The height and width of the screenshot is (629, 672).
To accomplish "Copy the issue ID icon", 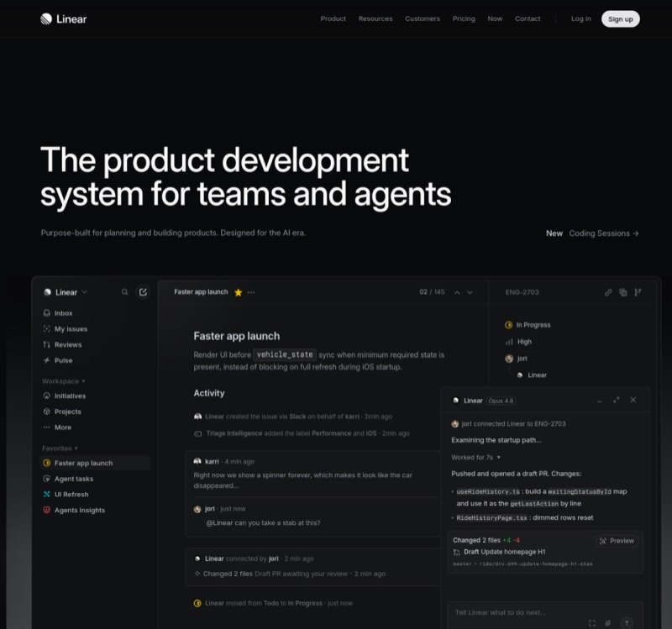I will (623, 292).
